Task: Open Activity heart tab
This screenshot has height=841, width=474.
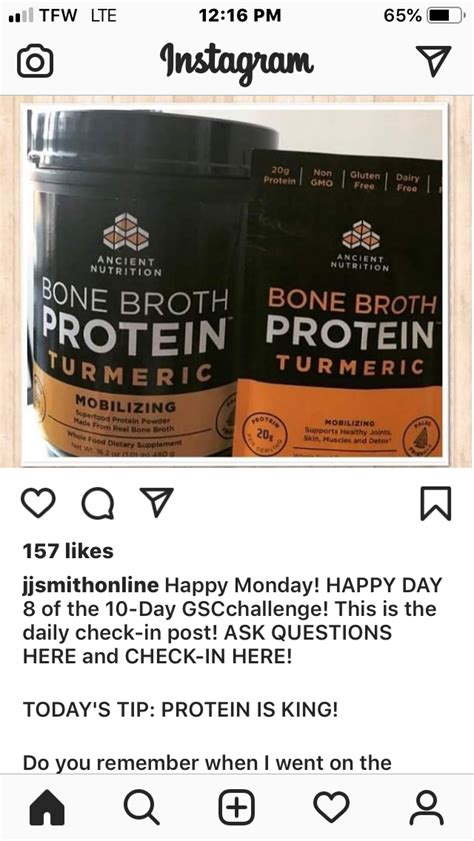Action: 331,807
